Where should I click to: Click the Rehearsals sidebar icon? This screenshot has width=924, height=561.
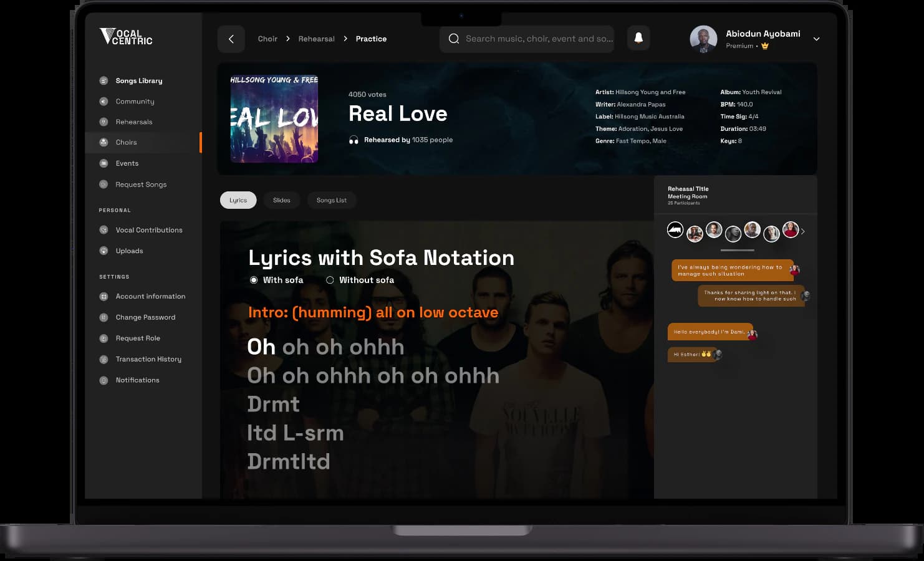(x=103, y=122)
